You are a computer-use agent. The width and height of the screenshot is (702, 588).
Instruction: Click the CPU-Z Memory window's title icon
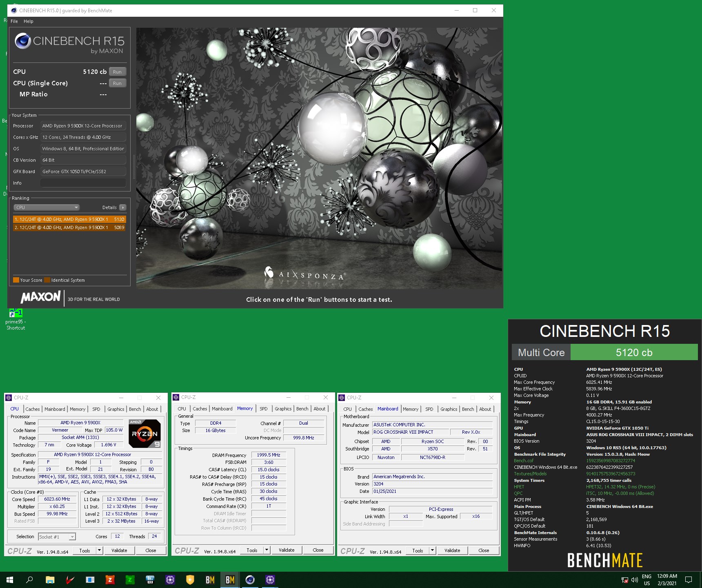pyautogui.click(x=176, y=397)
